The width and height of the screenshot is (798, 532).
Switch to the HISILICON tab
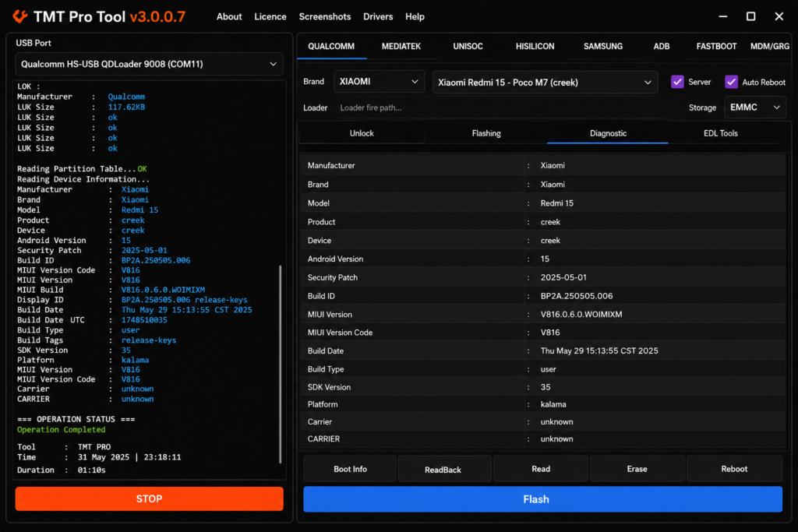tap(535, 46)
